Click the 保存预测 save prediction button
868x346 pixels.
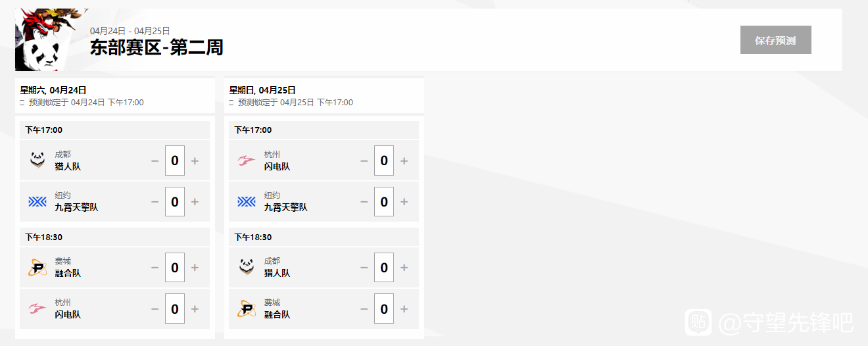point(776,40)
